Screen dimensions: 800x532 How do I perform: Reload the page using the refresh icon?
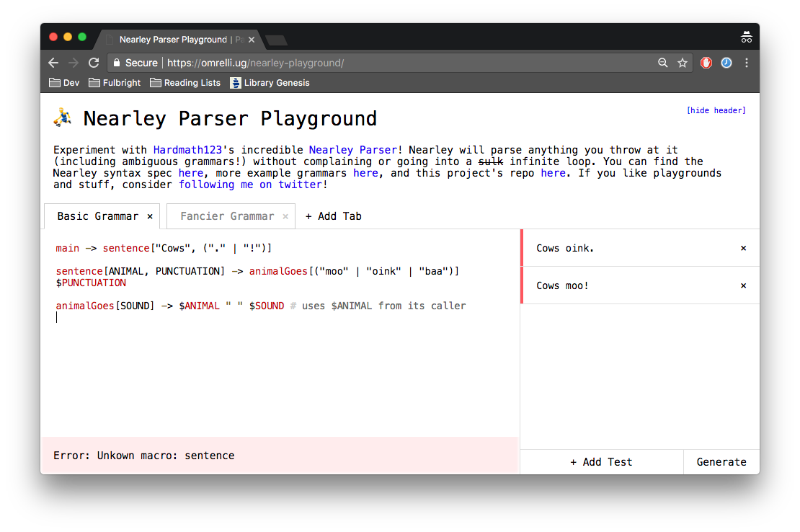tap(93, 63)
